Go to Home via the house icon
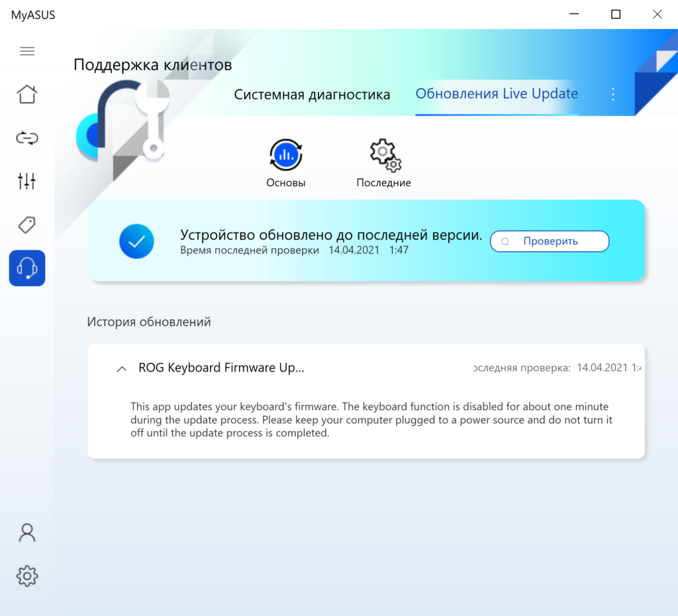Screen dimensions: 678x616 pos(26,94)
